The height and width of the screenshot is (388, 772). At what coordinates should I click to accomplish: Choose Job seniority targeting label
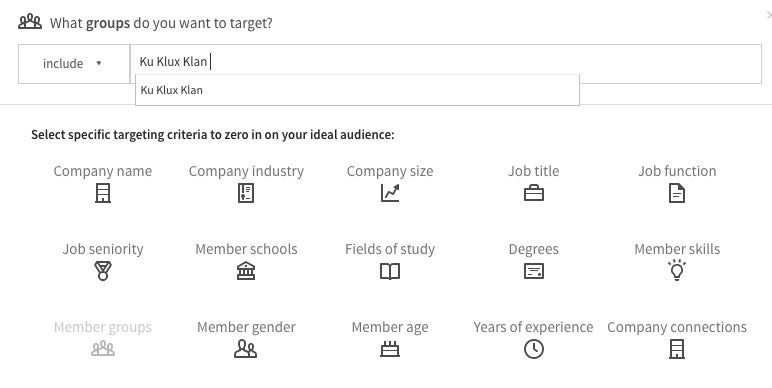point(103,249)
